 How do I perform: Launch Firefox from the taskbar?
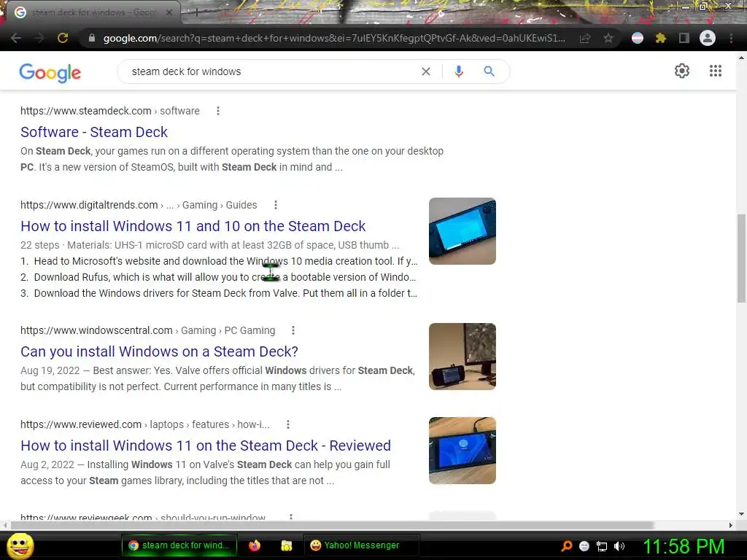[x=255, y=545]
